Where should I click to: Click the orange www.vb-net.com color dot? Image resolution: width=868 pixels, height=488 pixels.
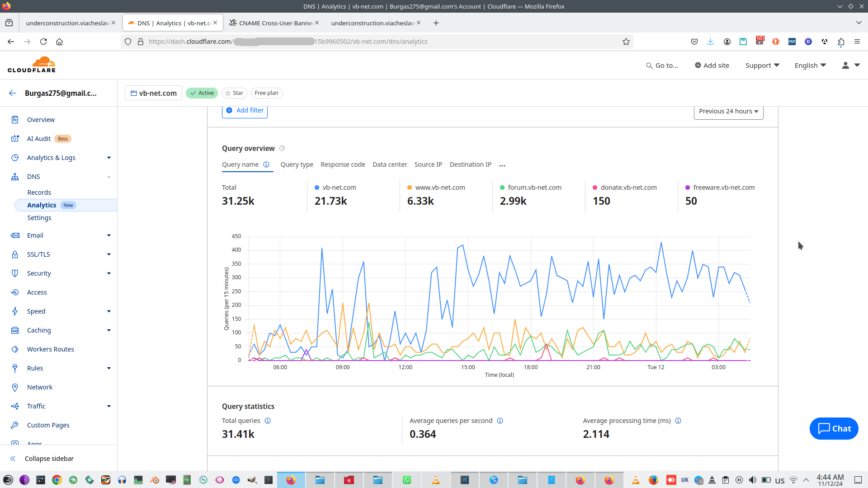point(410,188)
